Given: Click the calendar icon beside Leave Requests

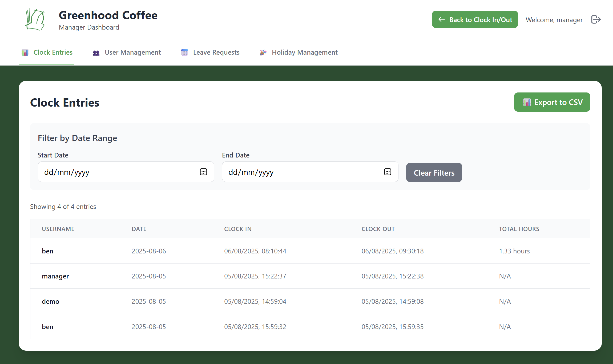Looking at the screenshot, I should [184, 52].
